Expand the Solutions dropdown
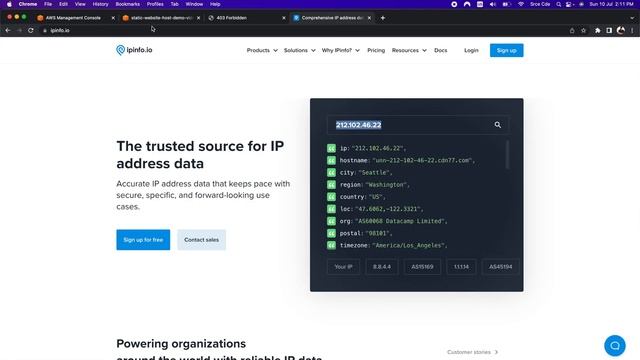 coord(300,50)
